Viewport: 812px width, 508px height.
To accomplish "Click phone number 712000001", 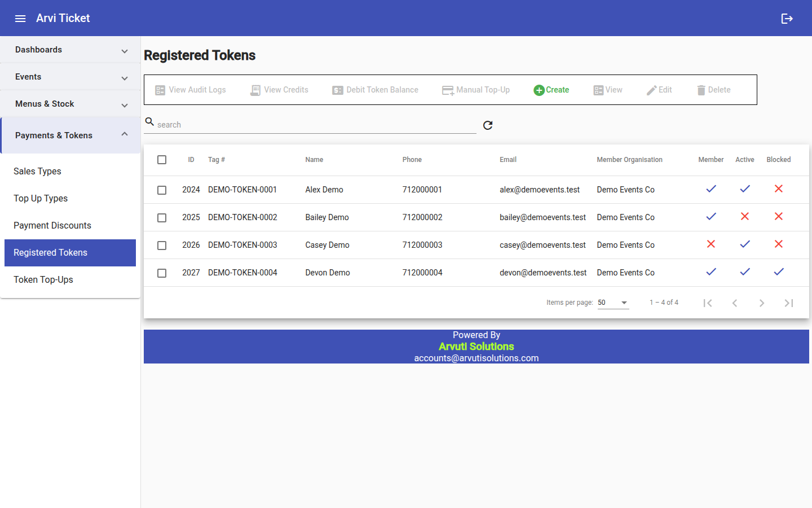I will click(422, 190).
